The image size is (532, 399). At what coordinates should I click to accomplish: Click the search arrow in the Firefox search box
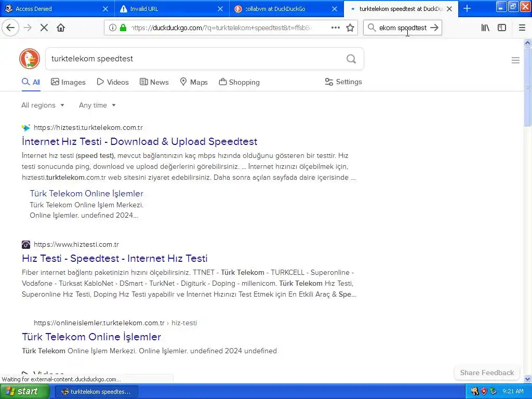point(434,28)
